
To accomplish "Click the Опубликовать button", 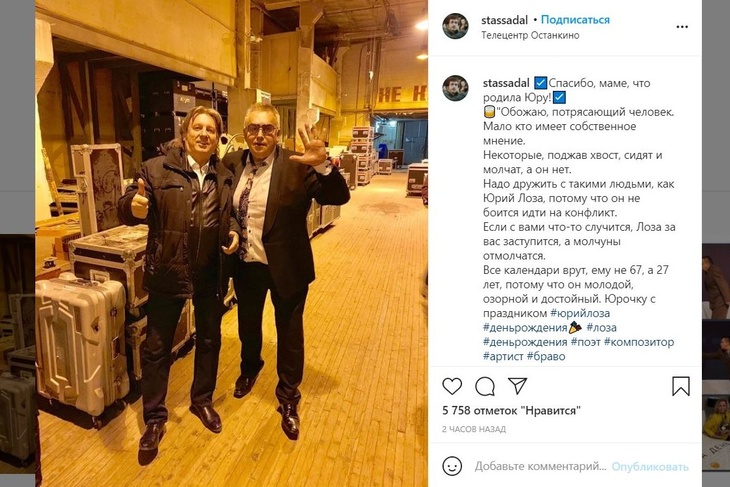I will pyautogui.click(x=649, y=467).
